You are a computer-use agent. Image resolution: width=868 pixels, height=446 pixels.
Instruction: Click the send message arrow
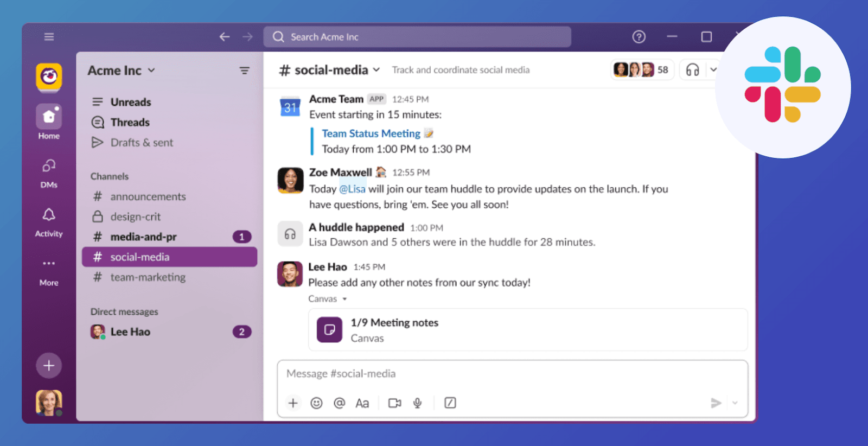[x=716, y=403]
